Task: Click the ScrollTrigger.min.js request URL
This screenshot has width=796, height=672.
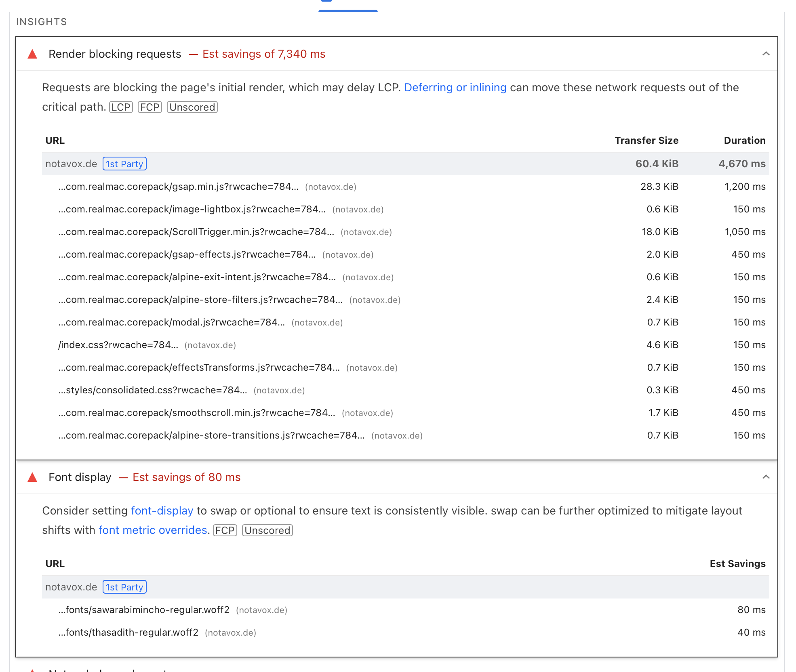Action: coord(196,232)
